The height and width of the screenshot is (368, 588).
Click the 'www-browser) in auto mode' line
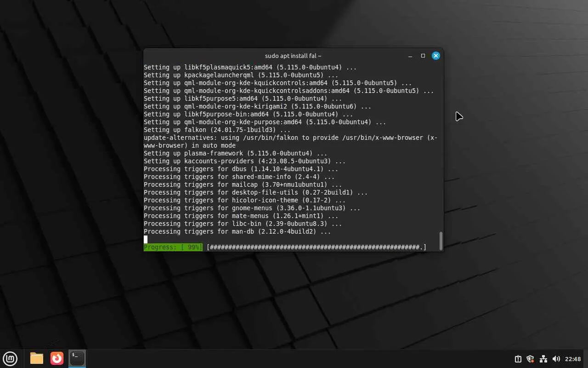point(190,146)
